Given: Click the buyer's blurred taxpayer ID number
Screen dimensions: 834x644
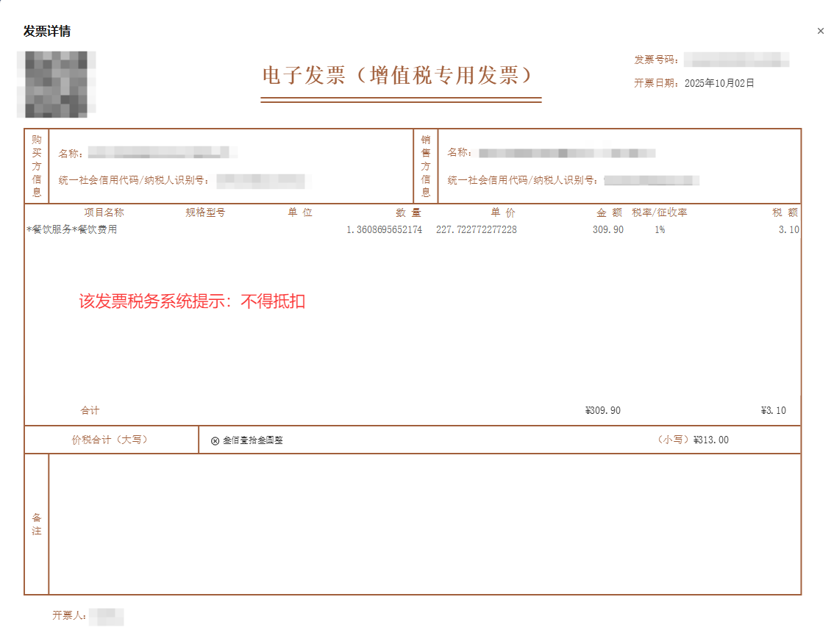Looking at the screenshot, I should pos(261,180).
